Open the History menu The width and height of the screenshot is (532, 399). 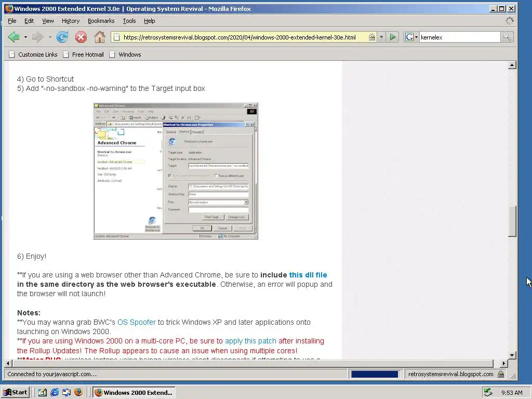pyautogui.click(x=71, y=21)
